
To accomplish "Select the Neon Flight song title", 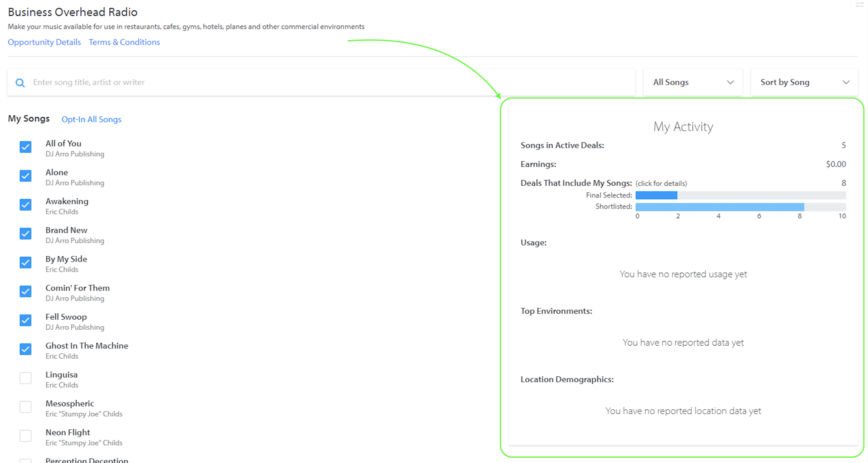I will (x=68, y=432).
